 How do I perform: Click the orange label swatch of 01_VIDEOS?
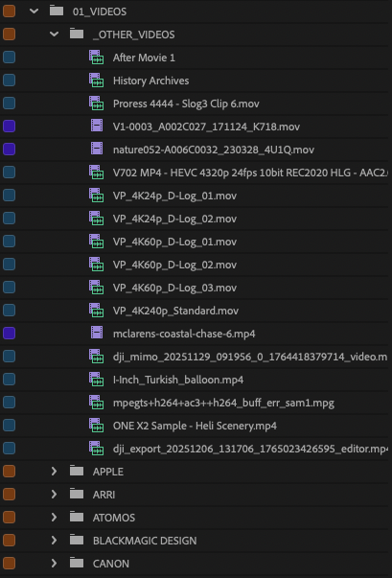(9, 12)
